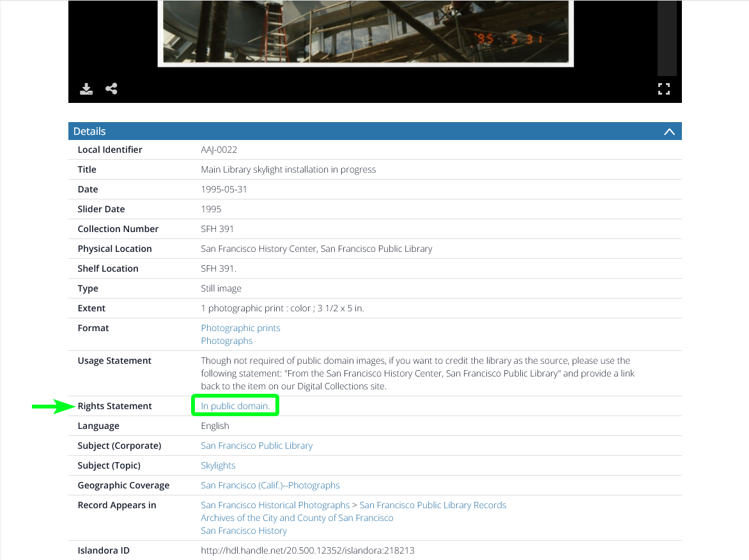Open San Francisco (Calif.)--Photographs coverage link

(270, 485)
